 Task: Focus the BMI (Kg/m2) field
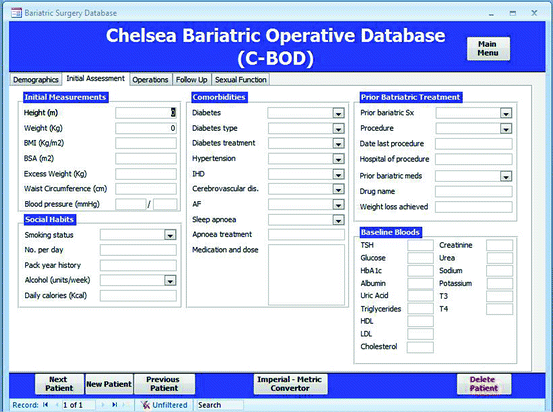point(146,143)
